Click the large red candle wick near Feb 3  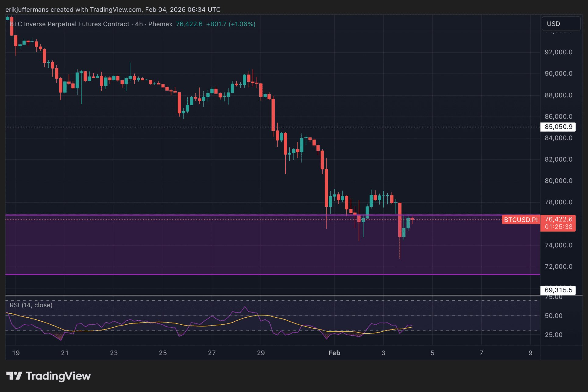(x=400, y=248)
